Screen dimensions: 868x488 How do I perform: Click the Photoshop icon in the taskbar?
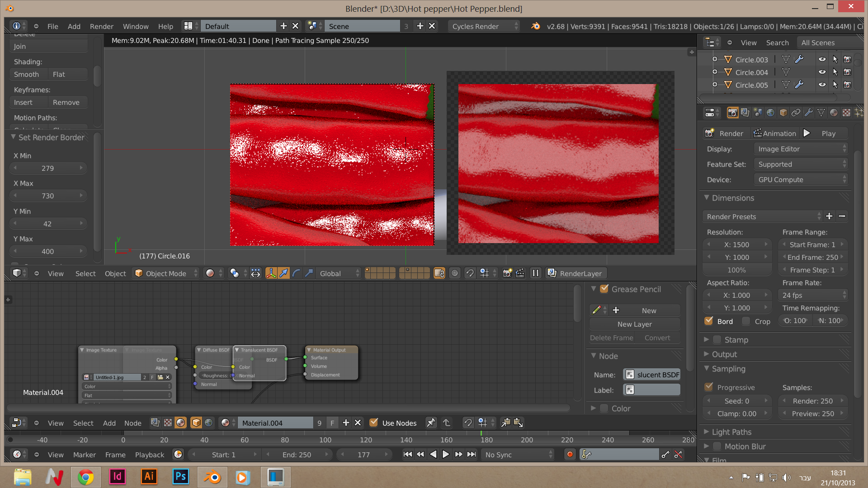coord(180,477)
